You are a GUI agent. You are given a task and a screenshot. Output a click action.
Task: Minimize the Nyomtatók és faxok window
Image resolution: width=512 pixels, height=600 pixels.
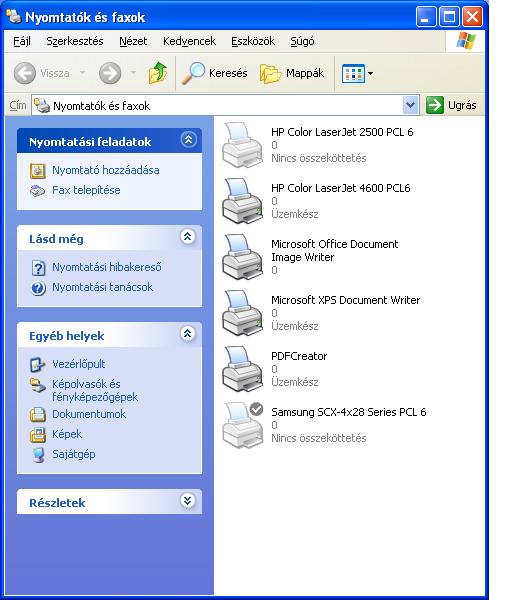(426, 17)
